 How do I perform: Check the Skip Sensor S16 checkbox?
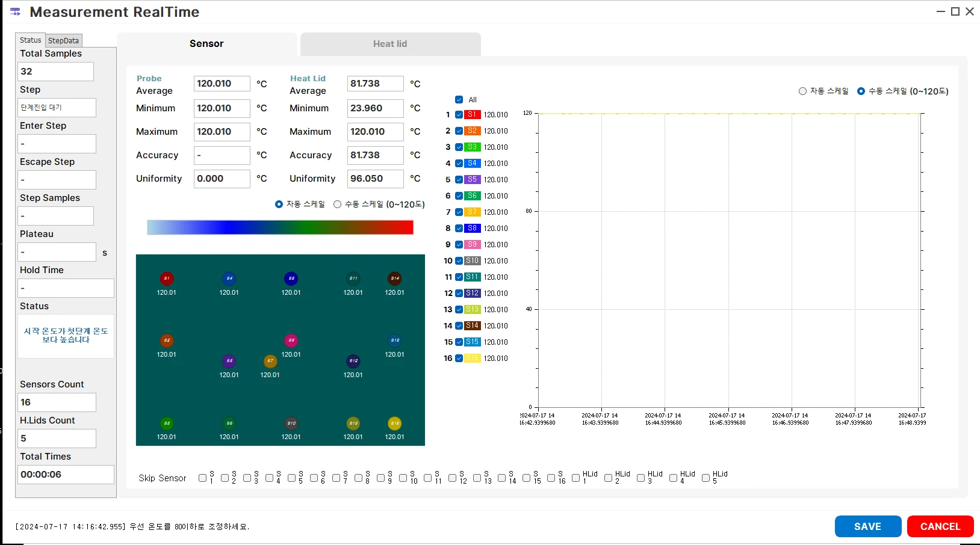(551, 478)
